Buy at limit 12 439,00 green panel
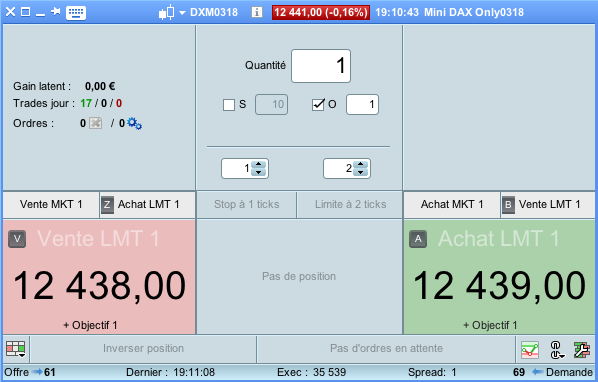 (499, 277)
